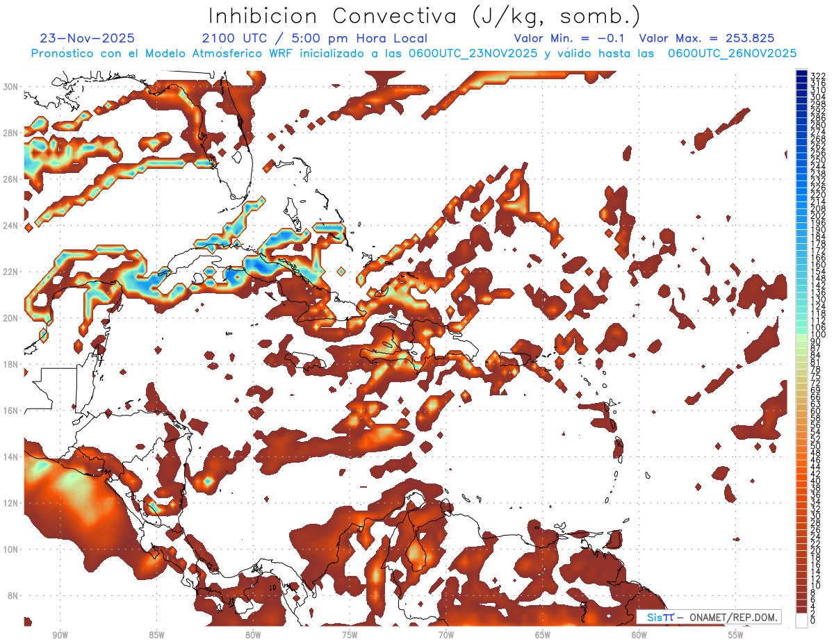The image size is (834, 644).
Task: Click the date text '23-Nov-2025'
Action: [88, 38]
